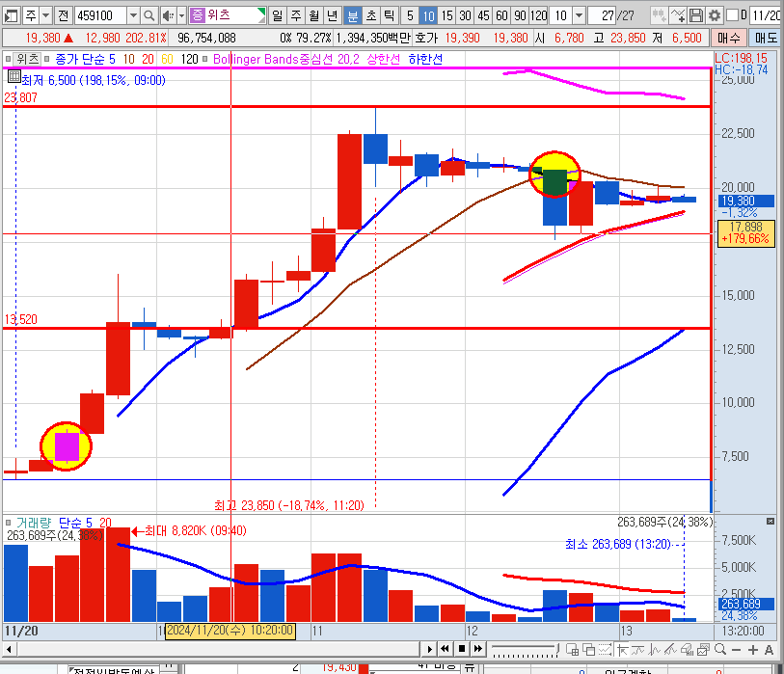The image size is (784, 674).
Task: Click the stock code search magnifier
Action: point(149,16)
